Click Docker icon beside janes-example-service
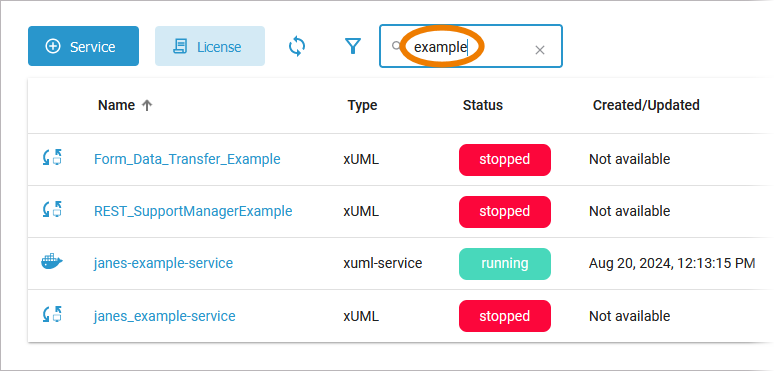 click(52, 262)
